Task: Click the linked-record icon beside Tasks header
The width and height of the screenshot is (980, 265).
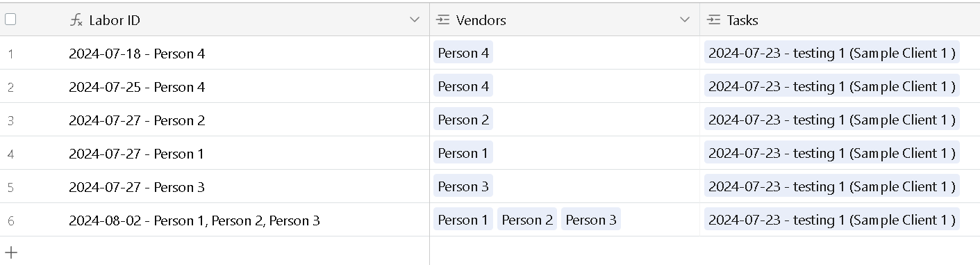Action: 713,20
